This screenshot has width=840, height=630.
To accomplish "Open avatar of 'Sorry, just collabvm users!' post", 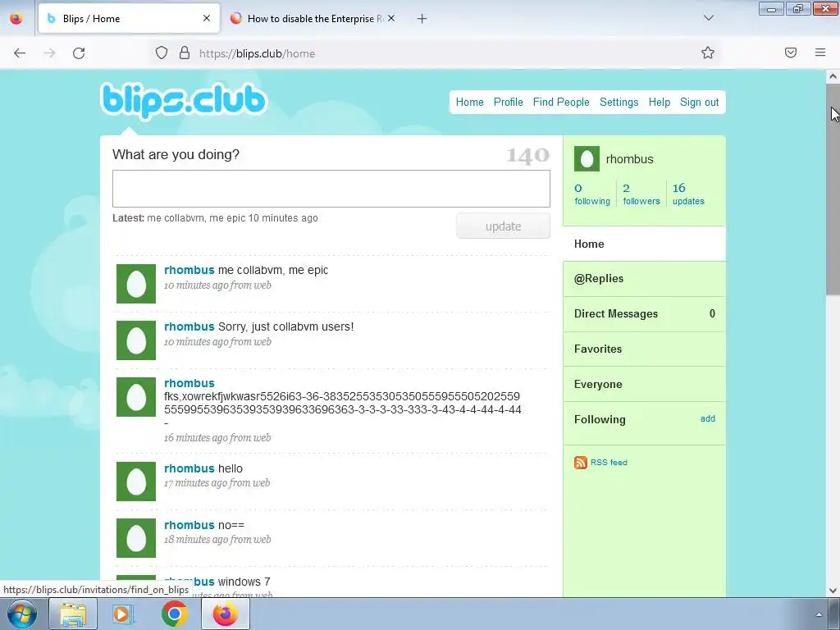I will tap(136, 340).
